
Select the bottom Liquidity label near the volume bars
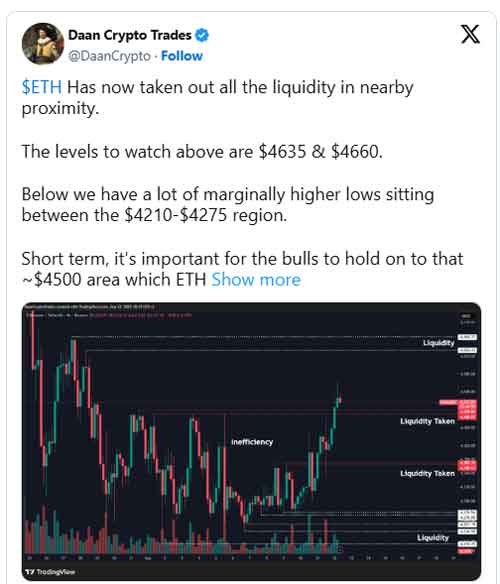433,537
